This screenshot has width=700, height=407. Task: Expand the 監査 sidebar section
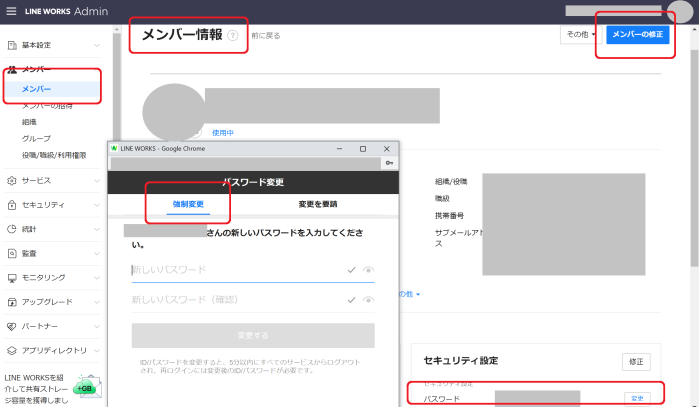pos(97,253)
